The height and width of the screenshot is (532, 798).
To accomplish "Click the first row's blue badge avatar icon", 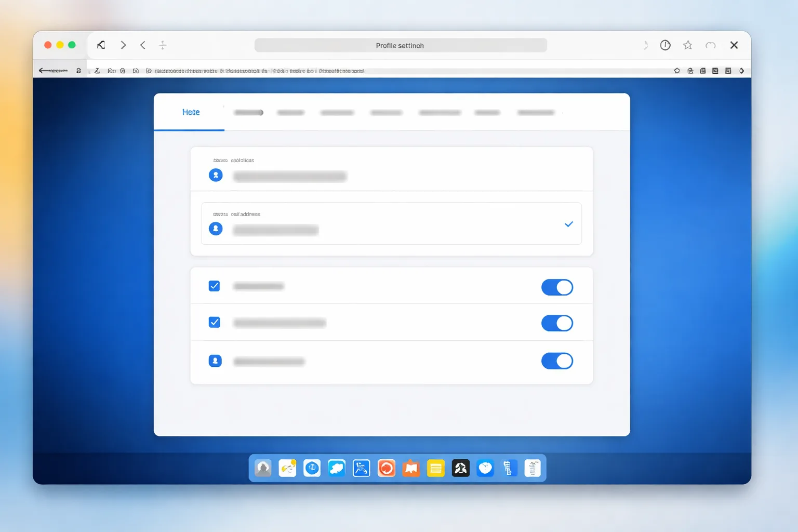I will click(216, 175).
